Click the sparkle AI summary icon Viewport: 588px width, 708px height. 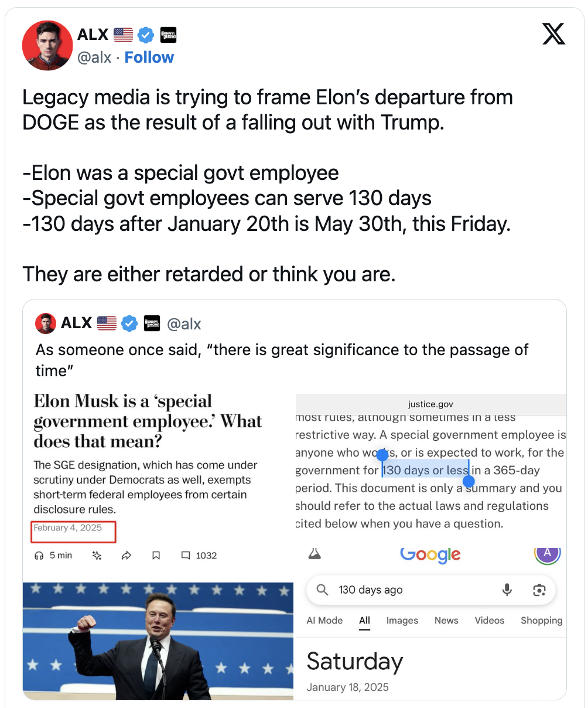(x=97, y=555)
